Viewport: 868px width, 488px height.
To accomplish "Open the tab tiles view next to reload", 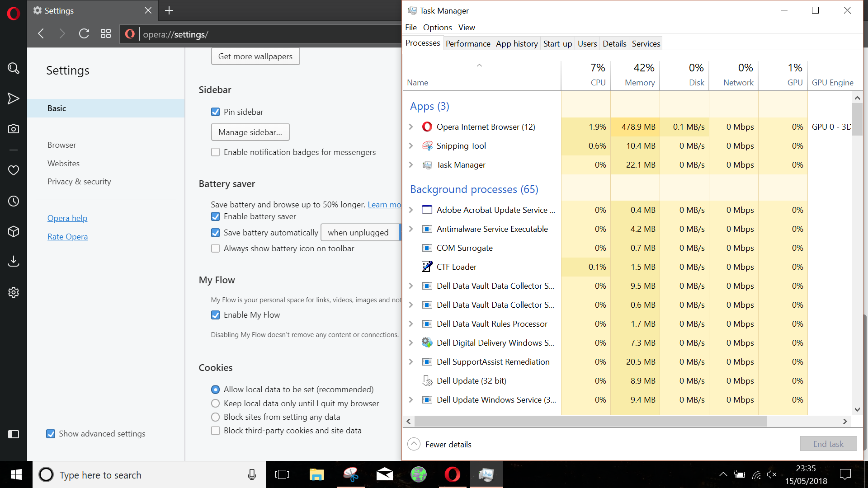I will click(x=106, y=33).
